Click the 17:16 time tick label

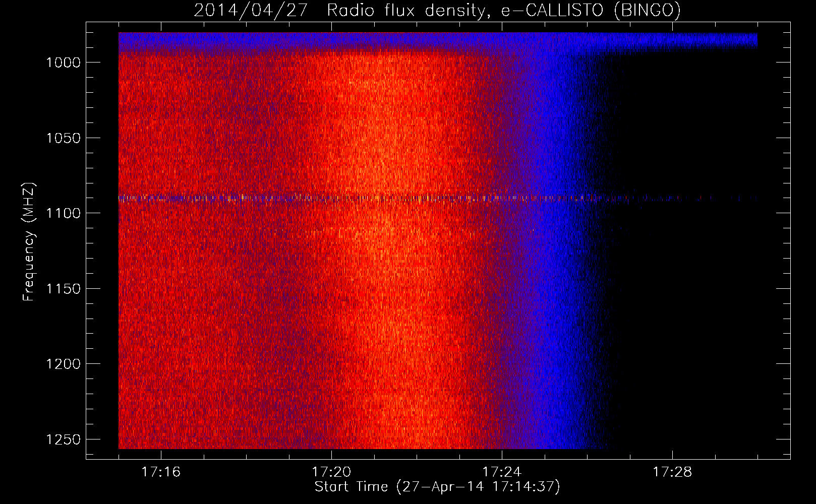[161, 472]
